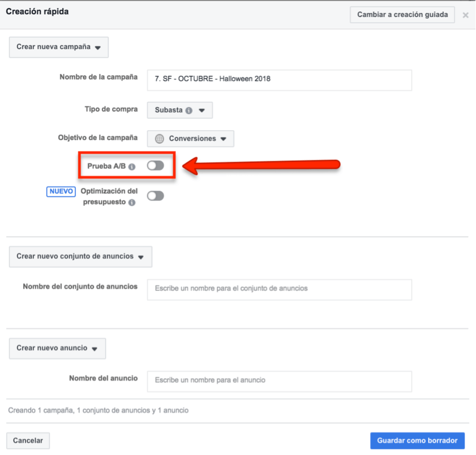Enable the Prueba A/B toggle
476x455 pixels.
[x=155, y=166]
